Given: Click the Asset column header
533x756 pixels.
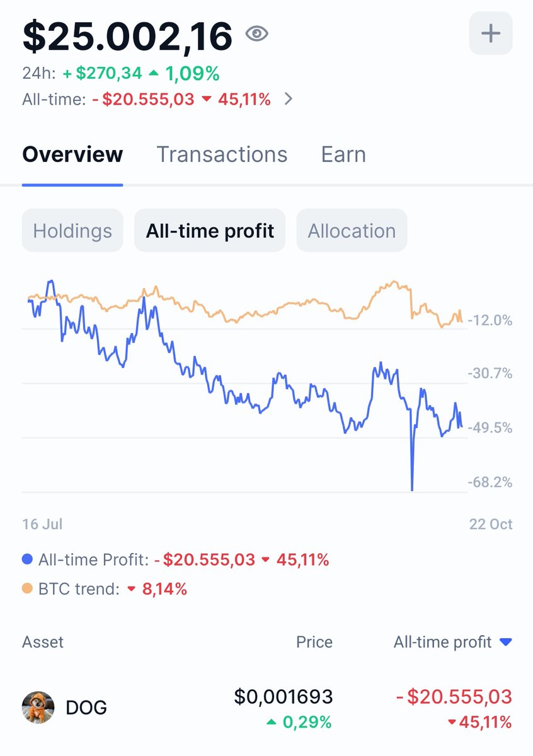Looking at the screenshot, I should point(43,642).
